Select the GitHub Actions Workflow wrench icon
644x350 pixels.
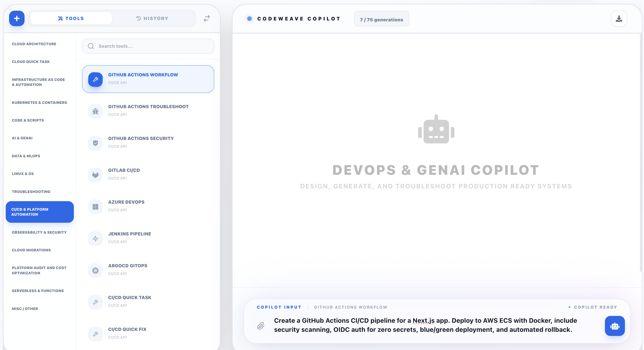[95, 80]
